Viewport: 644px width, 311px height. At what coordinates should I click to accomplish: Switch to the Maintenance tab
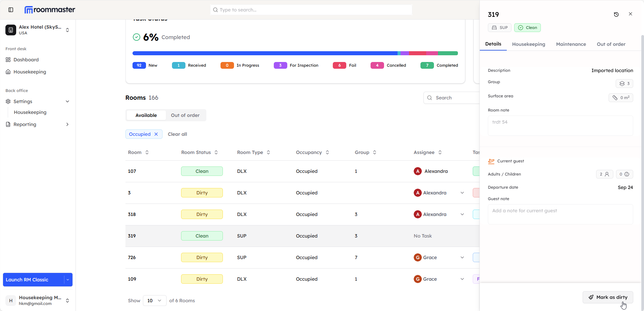click(571, 44)
